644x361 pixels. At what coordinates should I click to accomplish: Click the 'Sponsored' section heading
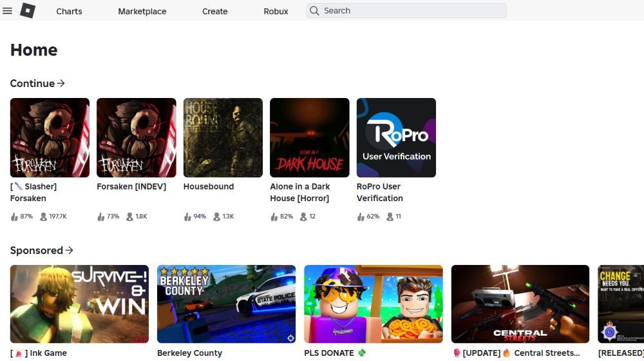point(37,250)
